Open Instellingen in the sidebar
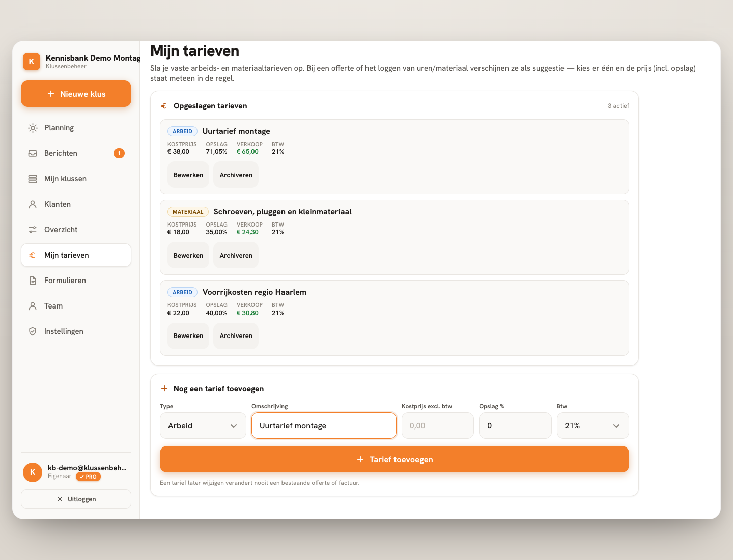This screenshot has height=560, width=733. point(76,331)
